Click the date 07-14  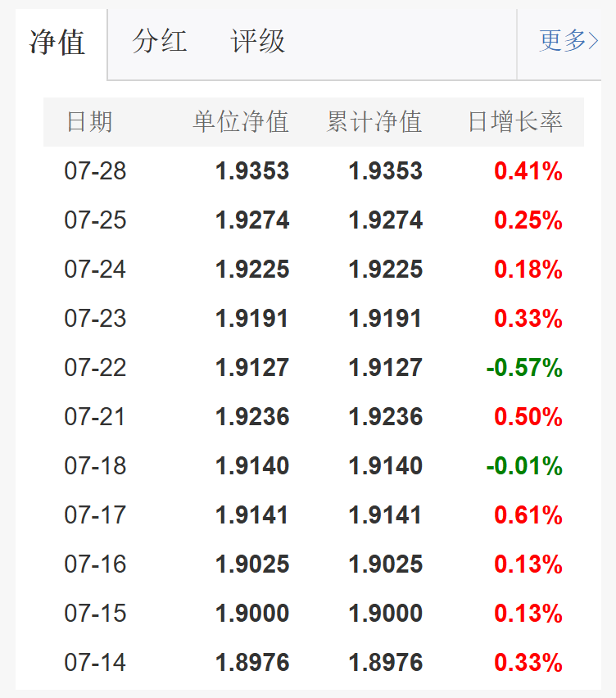pyautogui.click(x=95, y=663)
